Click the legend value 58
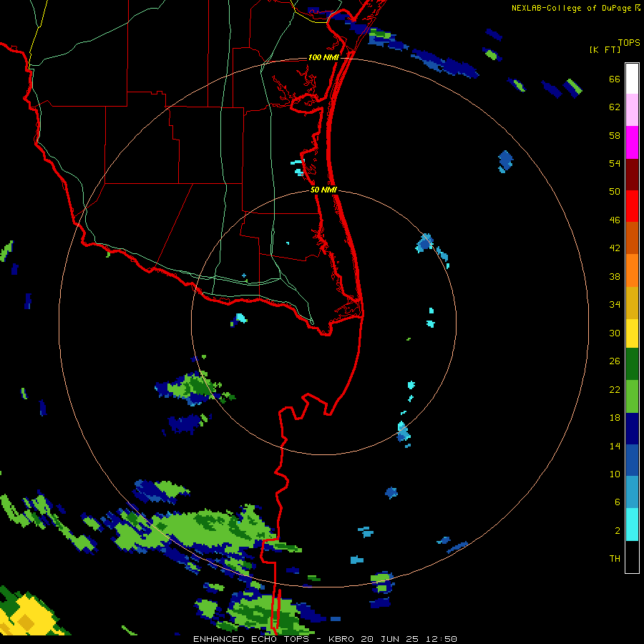Viewport: 644px width, 644px height. pyautogui.click(x=615, y=135)
